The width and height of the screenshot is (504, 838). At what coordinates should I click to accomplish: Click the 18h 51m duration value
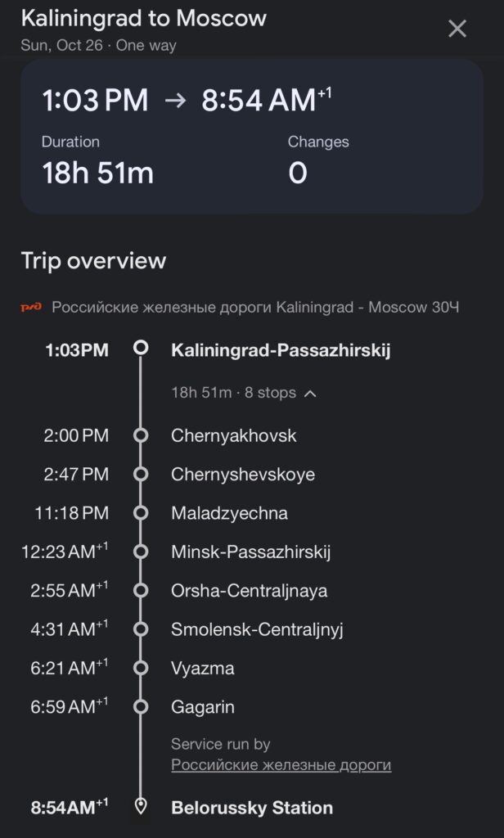[x=97, y=173]
